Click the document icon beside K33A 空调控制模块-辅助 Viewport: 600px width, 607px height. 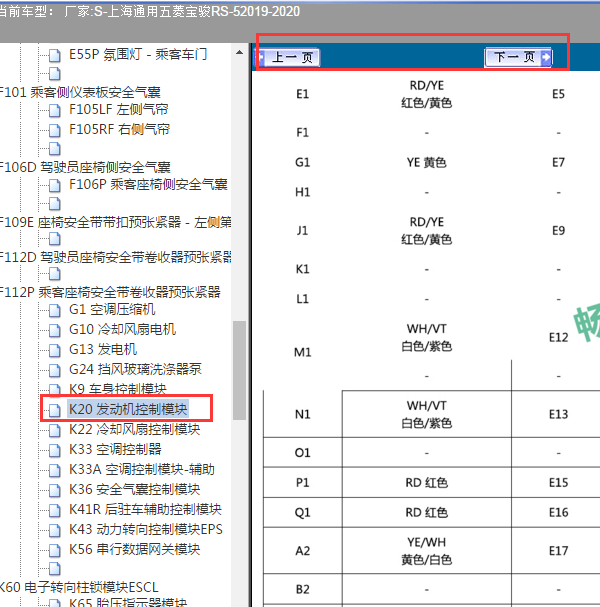point(55,470)
